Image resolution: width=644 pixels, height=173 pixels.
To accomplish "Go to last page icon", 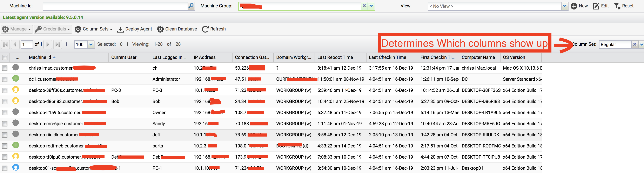I will tap(58, 44).
